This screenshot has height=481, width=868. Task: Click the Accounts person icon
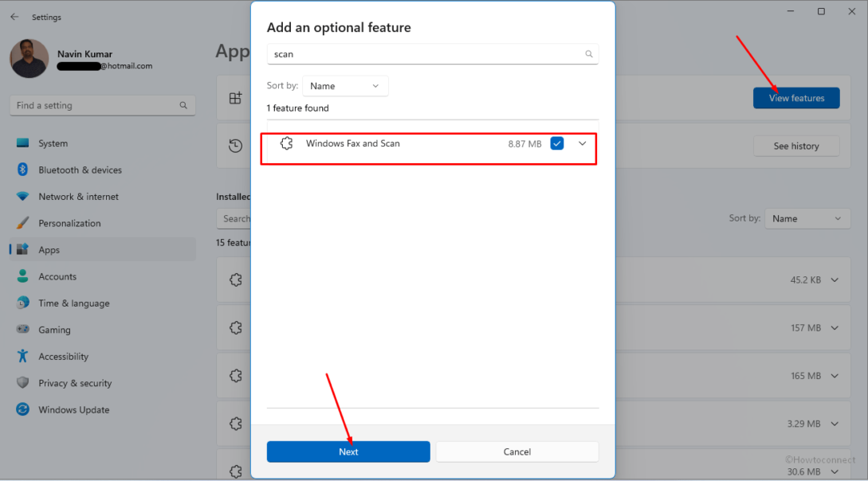click(x=22, y=276)
